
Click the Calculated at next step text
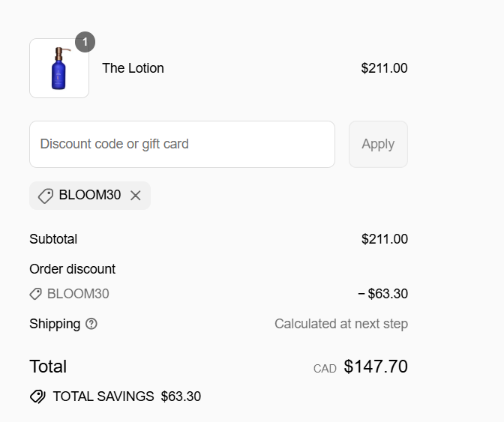341,324
